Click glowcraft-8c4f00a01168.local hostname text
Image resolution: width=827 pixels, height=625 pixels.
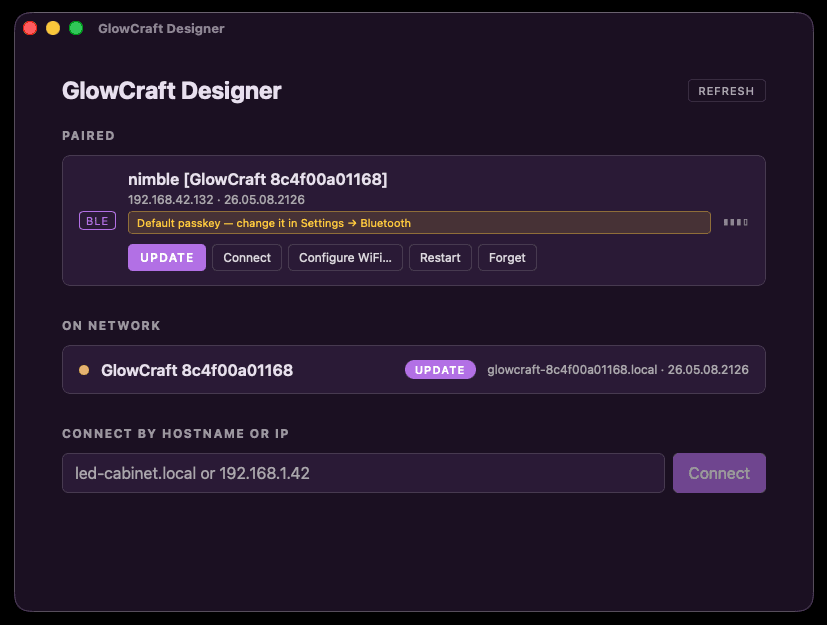coord(572,370)
